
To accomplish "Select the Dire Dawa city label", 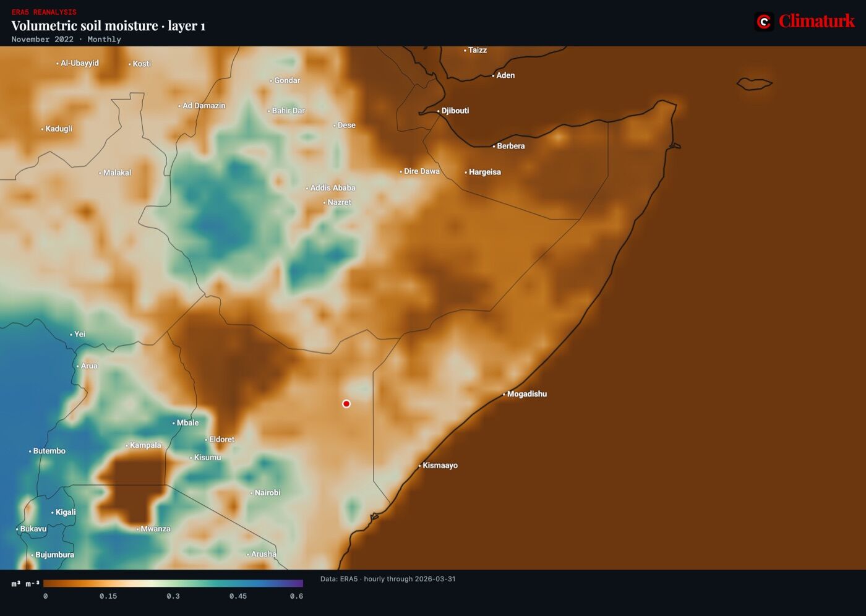I will point(422,171).
